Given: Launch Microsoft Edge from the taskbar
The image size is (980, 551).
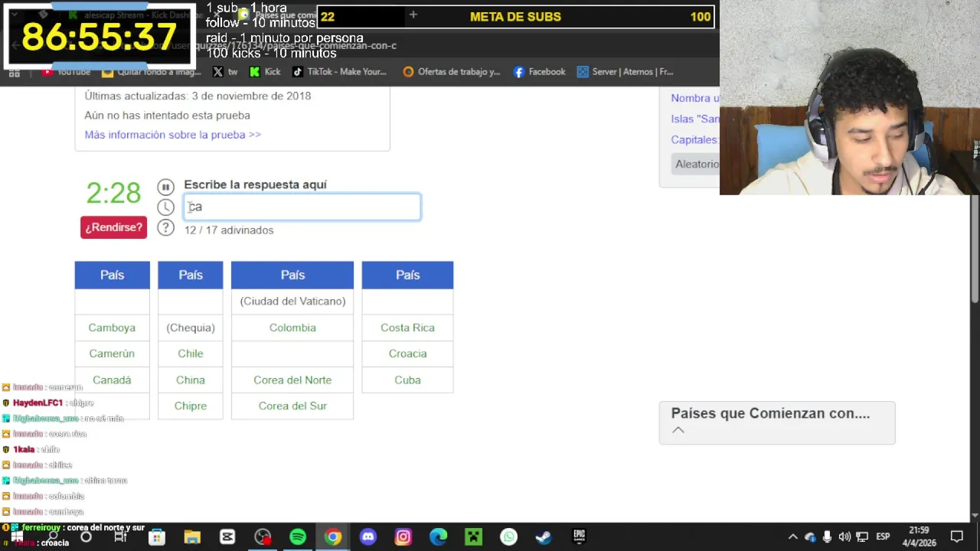Looking at the screenshot, I should [x=439, y=537].
